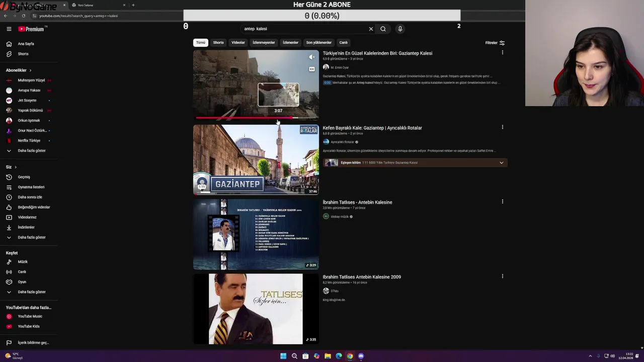Open Avrupa Yakası subscription channel

coord(29,90)
